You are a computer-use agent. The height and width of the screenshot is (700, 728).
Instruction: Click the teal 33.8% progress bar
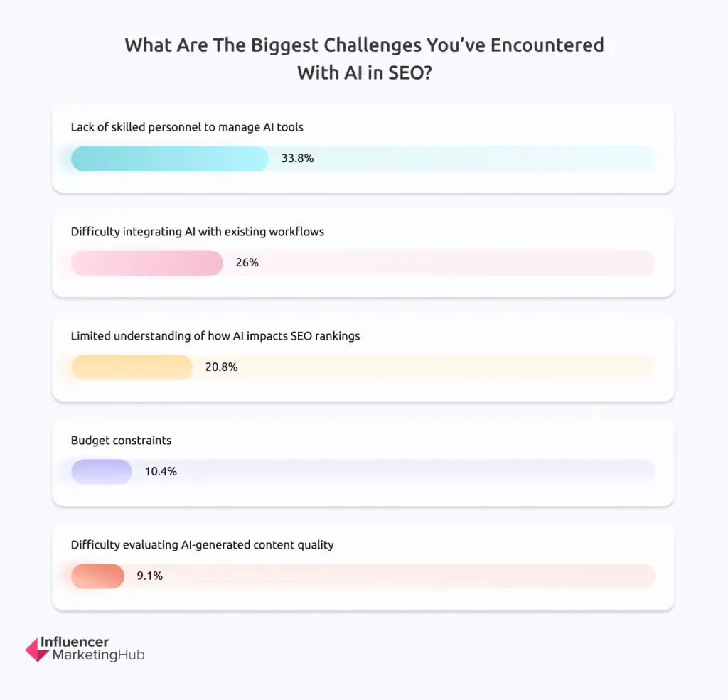click(169, 158)
